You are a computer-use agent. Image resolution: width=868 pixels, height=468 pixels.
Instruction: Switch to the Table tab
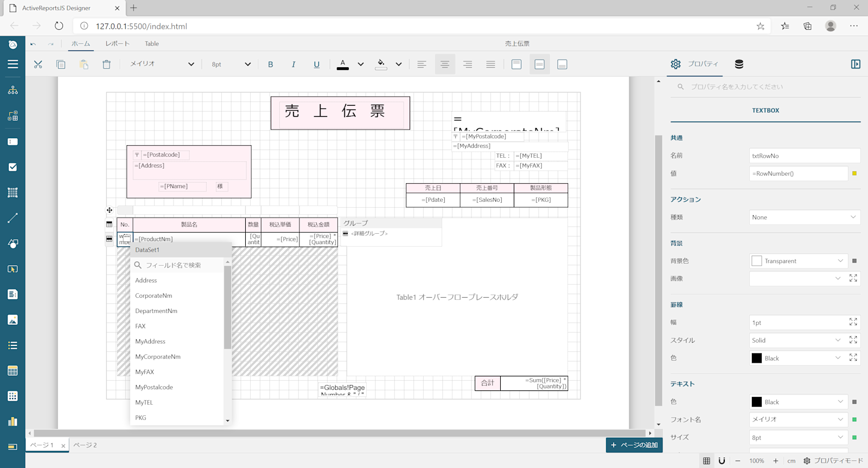tap(152, 44)
